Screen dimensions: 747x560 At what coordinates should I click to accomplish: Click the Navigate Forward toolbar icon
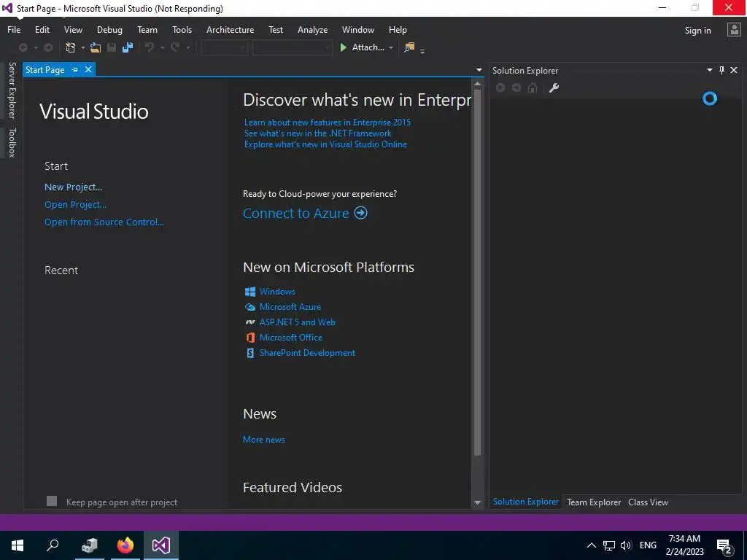tap(48, 47)
